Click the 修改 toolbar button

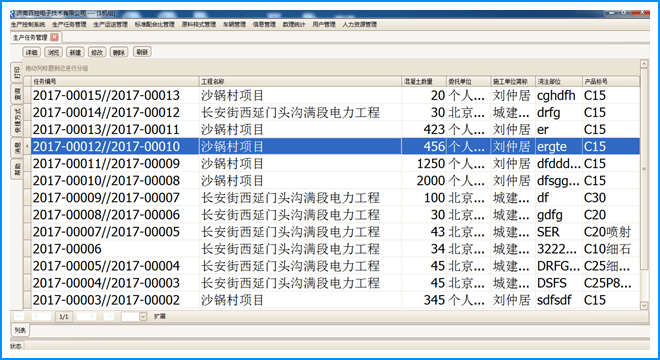97,52
